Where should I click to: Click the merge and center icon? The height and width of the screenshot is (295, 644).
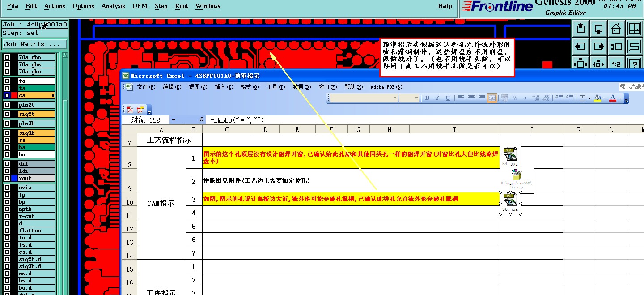[492, 98]
